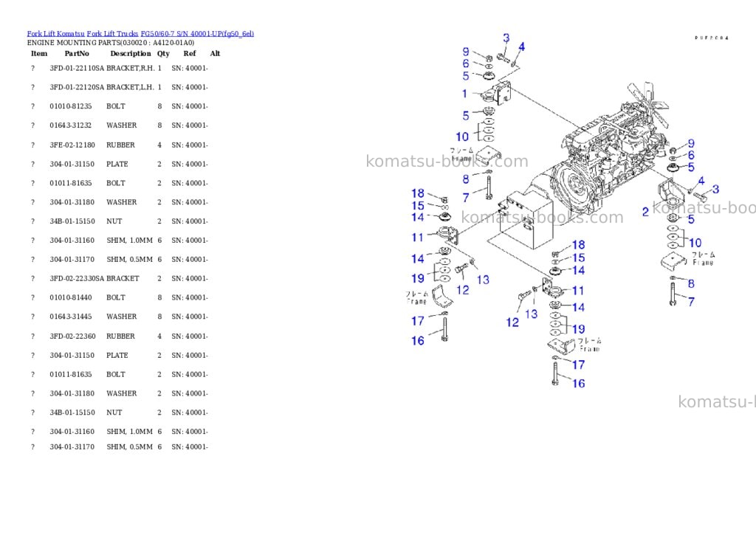Select part number 3FD-02-22330SA
This screenshot has width=756, height=535.
coord(77,279)
